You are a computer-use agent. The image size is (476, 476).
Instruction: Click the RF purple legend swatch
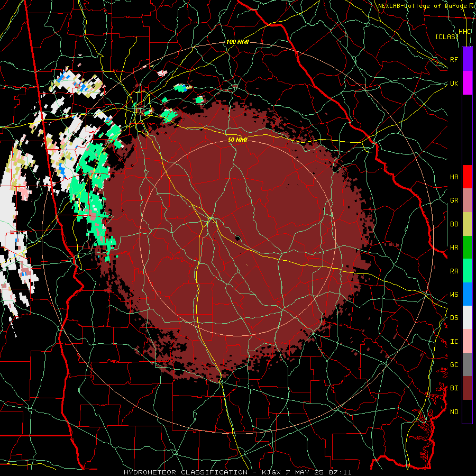point(467,59)
